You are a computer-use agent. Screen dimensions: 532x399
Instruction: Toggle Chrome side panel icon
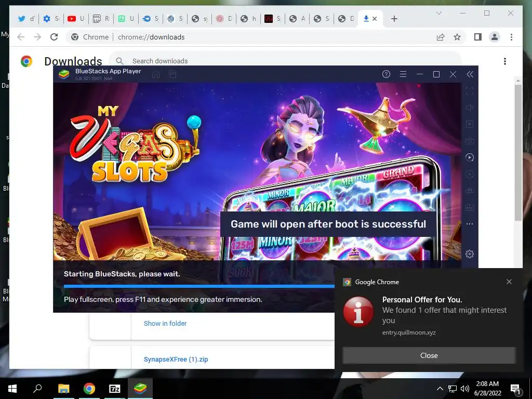tap(478, 37)
